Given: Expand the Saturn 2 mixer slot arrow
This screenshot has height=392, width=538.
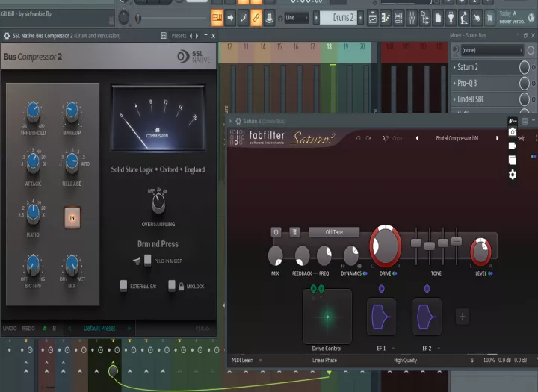Looking at the screenshot, I should 454,67.
